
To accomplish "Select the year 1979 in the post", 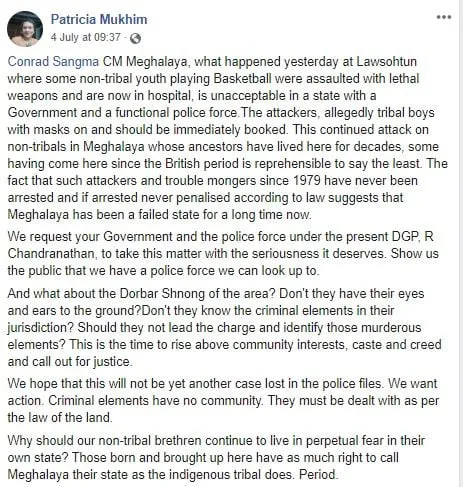I will tap(307, 181).
